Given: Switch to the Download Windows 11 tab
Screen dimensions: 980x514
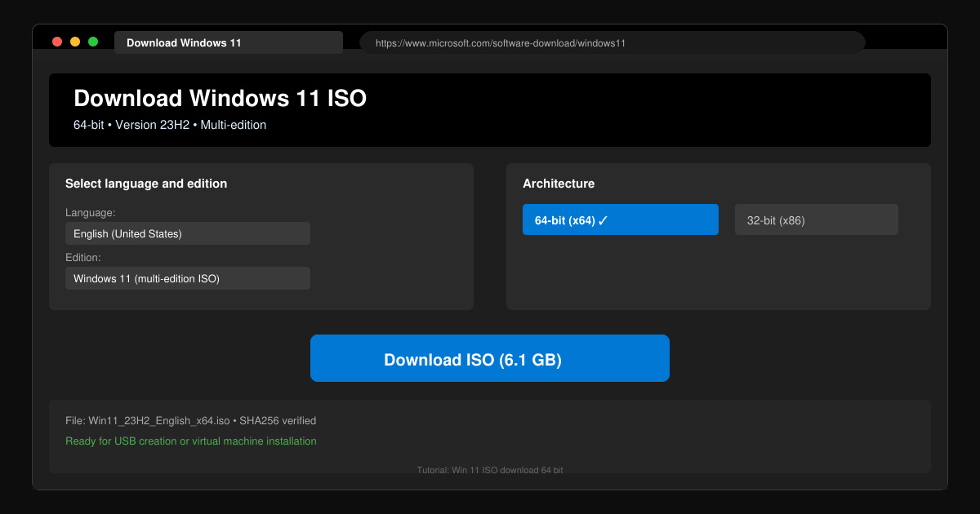Looking at the screenshot, I should pyautogui.click(x=229, y=42).
